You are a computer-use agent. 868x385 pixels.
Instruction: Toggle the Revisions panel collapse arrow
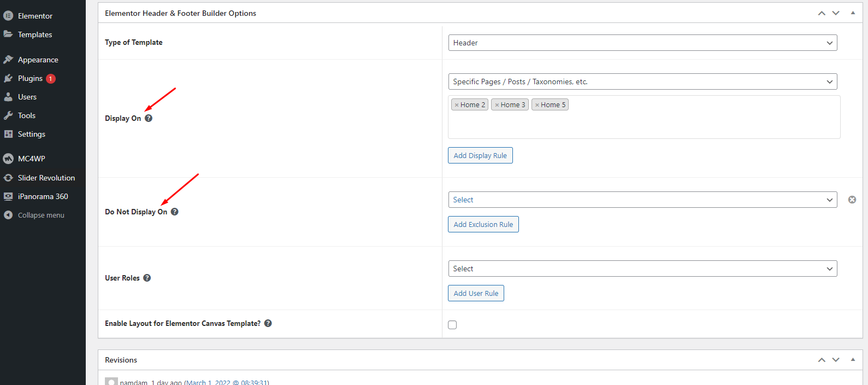[853, 360]
